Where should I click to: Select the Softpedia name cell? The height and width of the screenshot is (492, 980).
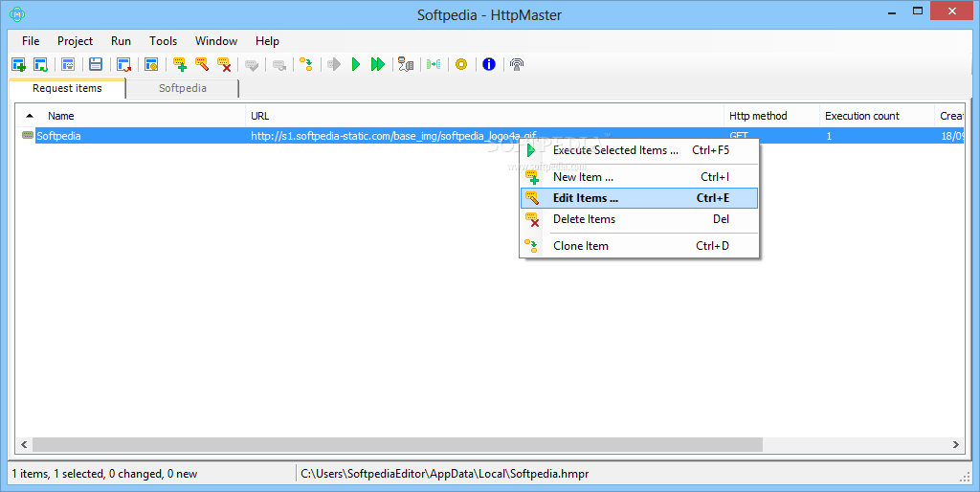[58, 136]
